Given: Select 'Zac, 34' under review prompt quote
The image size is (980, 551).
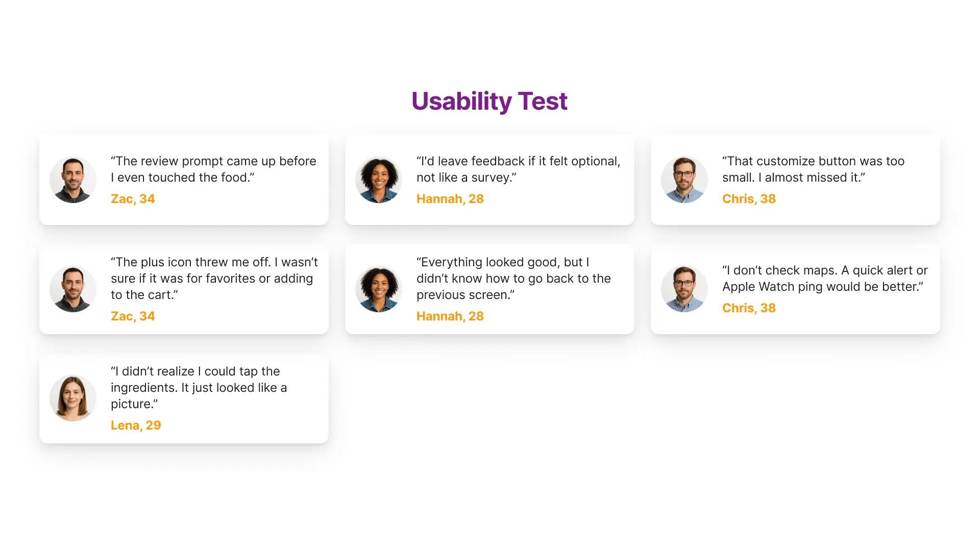Looking at the screenshot, I should (133, 199).
